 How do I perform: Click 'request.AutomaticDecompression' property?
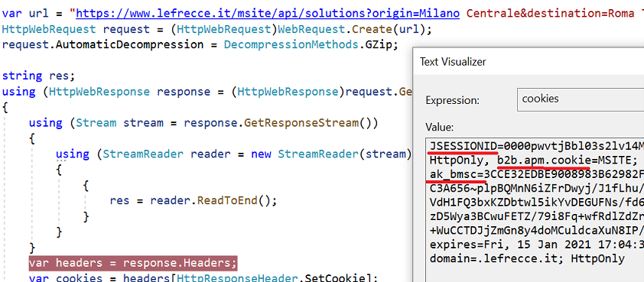click(x=102, y=44)
